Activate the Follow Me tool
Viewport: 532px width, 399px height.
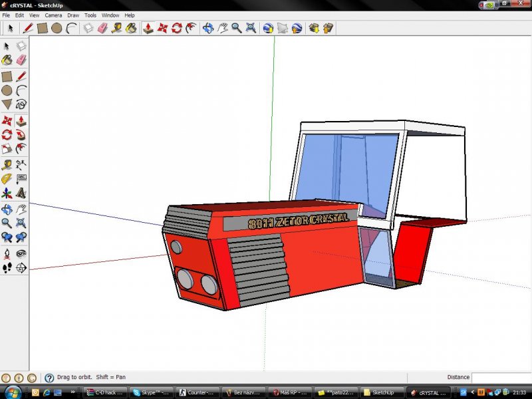tap(21, 135)
